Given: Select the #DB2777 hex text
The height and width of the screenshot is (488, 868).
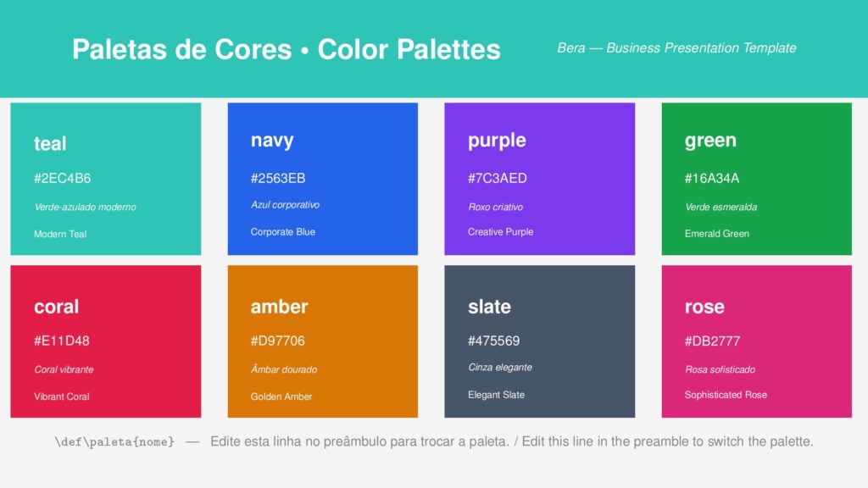Looking at the screenshot, I should (x=712, y=341).
